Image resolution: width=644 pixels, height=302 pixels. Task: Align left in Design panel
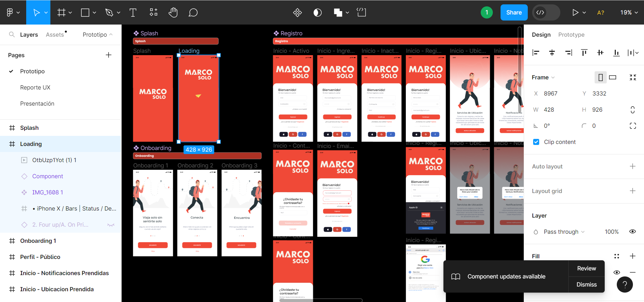(536, 52)
